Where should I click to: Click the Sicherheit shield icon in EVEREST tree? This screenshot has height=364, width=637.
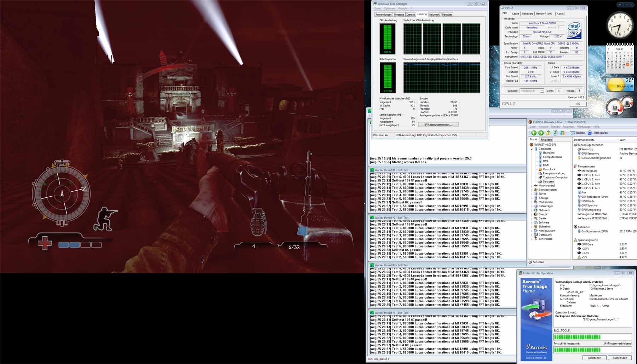click(536, 227)
